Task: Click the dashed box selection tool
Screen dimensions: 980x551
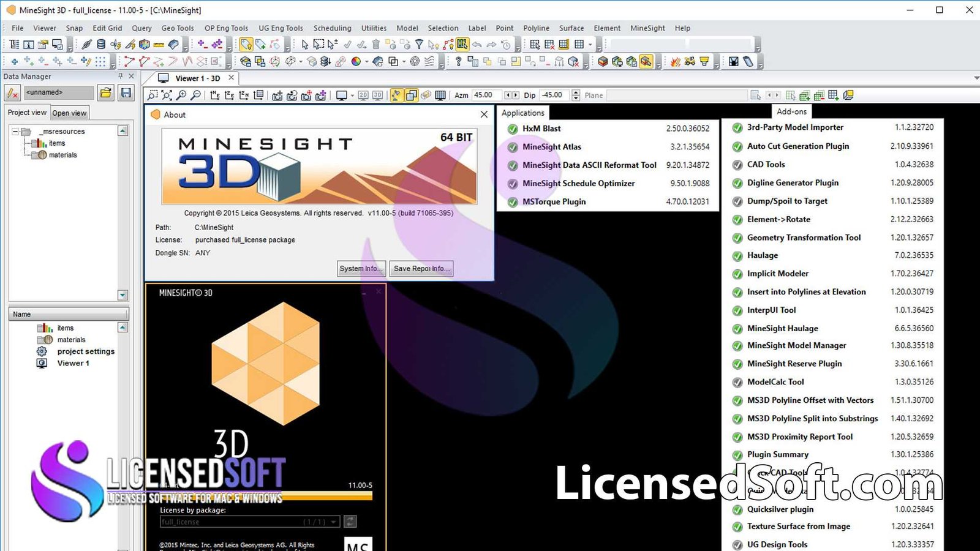Action: tap(318, 44)
